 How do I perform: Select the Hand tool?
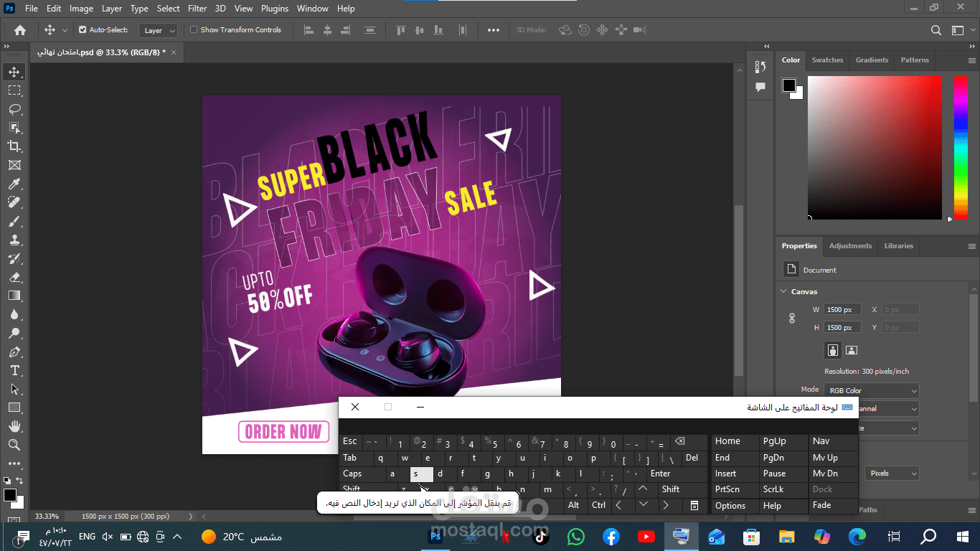pos(14,426)
